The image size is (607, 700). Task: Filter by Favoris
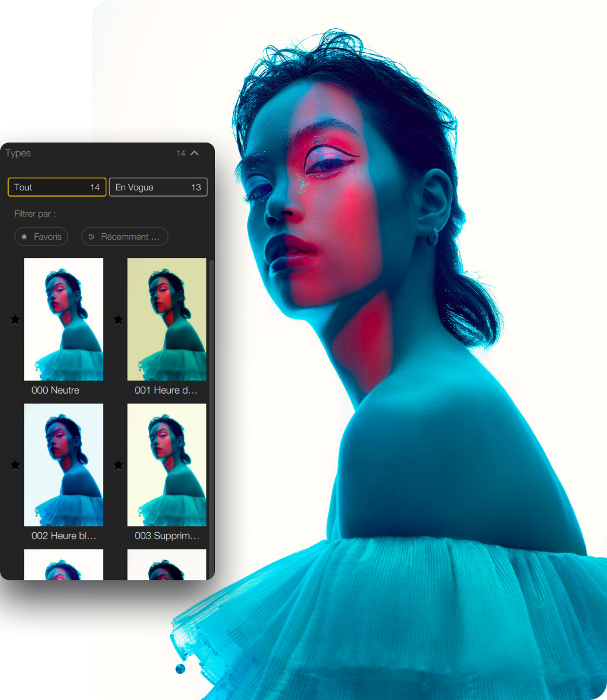41,237
